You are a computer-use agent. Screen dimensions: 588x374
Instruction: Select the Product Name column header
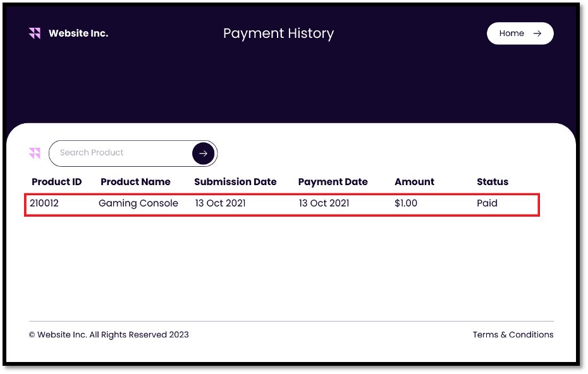coord(135,182)
